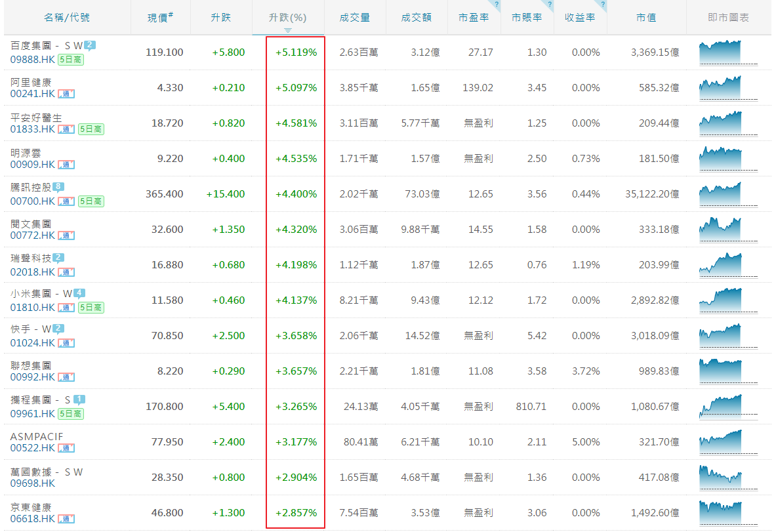Open the intraday chart for 京東健康
The image size is (776, 532).
(727, 513)
